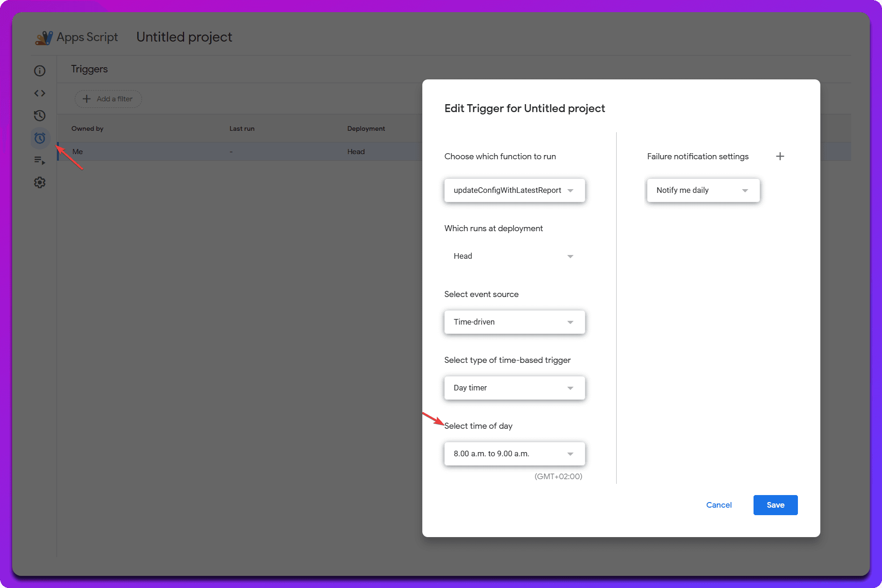Click the Untitled project title
Image resolution: width=882 pixels, height=588 pixels.
coord(184,37)
